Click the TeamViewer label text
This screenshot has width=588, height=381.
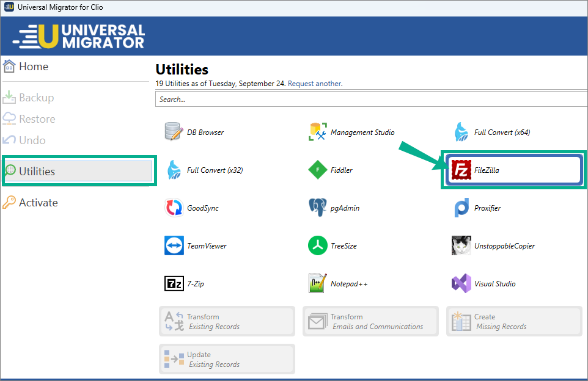click(x=207, y=246)
